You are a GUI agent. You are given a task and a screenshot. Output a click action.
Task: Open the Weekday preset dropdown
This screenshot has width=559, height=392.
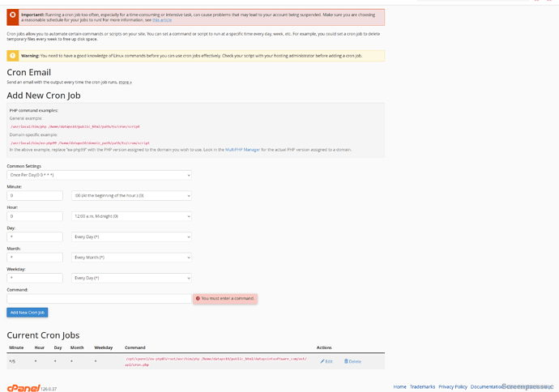(131, 278)
